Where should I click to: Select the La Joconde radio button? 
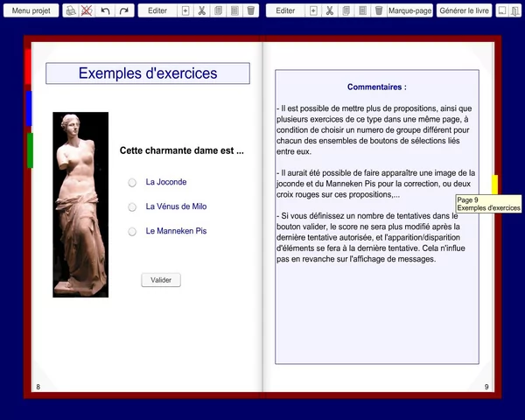132,183
